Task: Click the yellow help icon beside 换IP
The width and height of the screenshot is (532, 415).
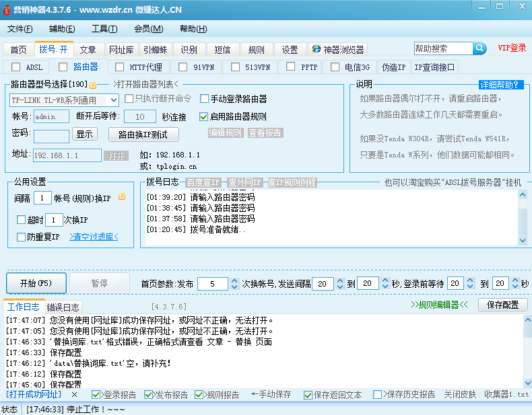Action: point(122,197)
